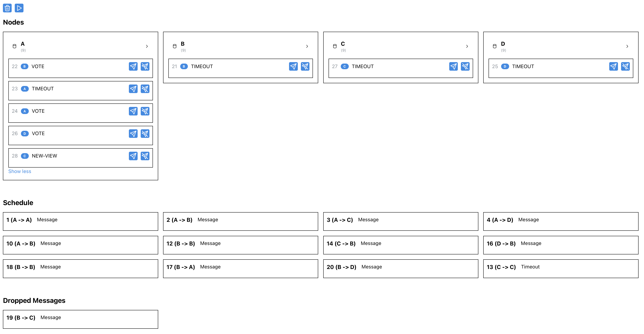Toggle drop for message 23 TIMEOUT
This screenshot has width=644, height=334.
tap(145, 89)
